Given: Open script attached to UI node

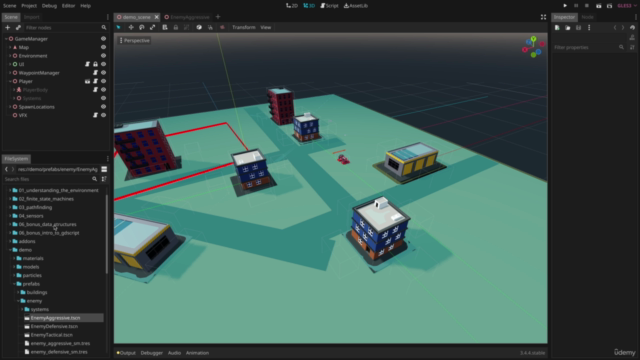Looking at the screenshot, I should click(87, 64).
